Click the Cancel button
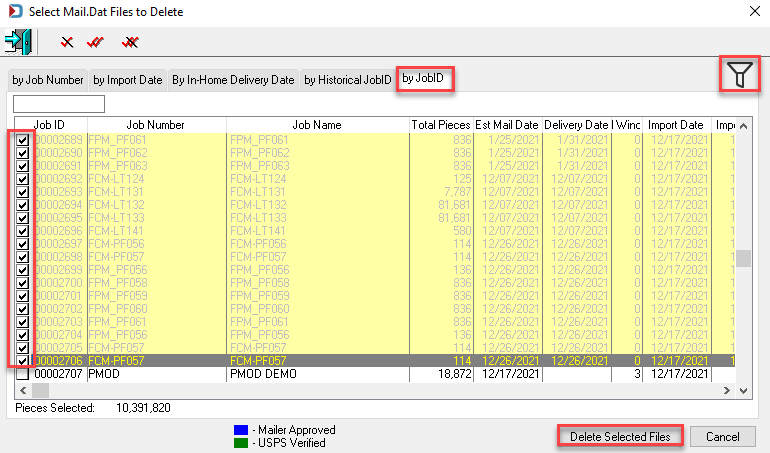 pyautogui.click(x=722, y=436)
